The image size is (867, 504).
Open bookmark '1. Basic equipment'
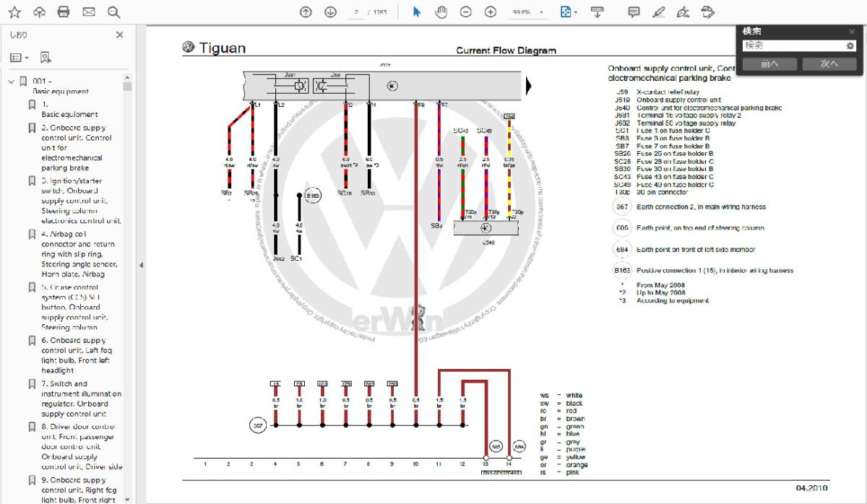tap(69, 109)
